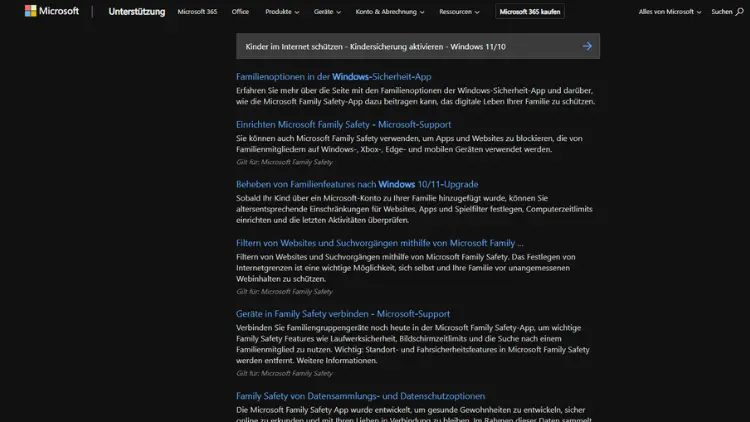Click text 'Sobald Ihr Kind über ein Microsoft-Konto'
The width and height of the screenshot is (750, 422).
310,198
